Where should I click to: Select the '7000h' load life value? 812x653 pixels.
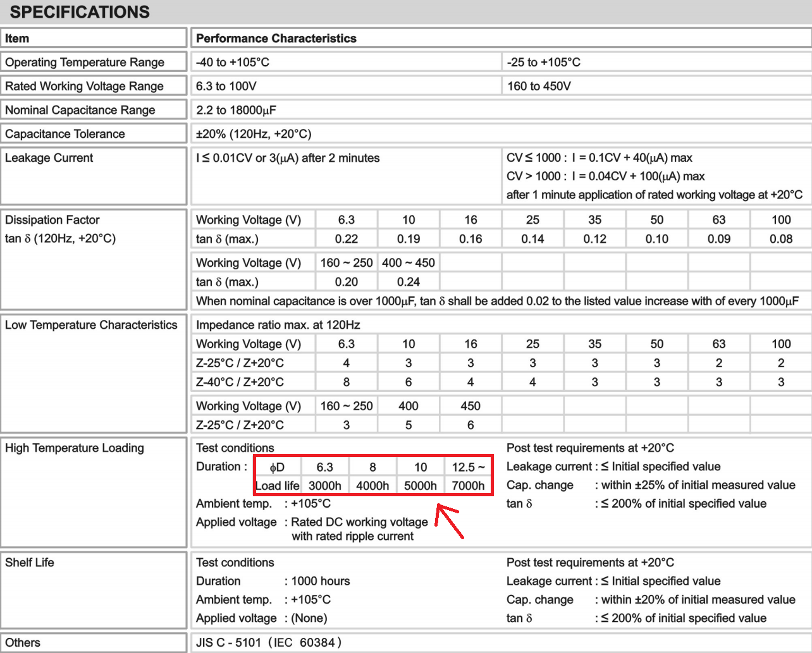click(469, 485)
